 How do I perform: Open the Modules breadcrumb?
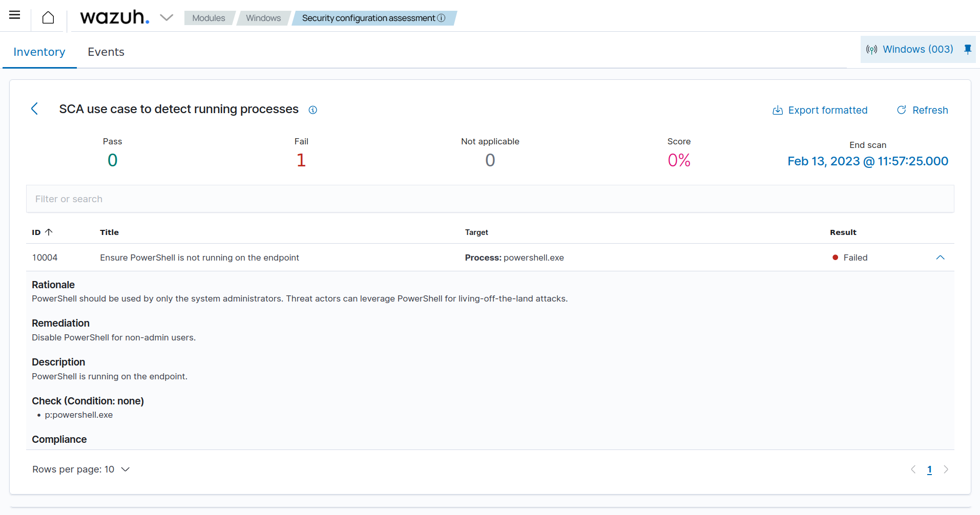point(208,18)
